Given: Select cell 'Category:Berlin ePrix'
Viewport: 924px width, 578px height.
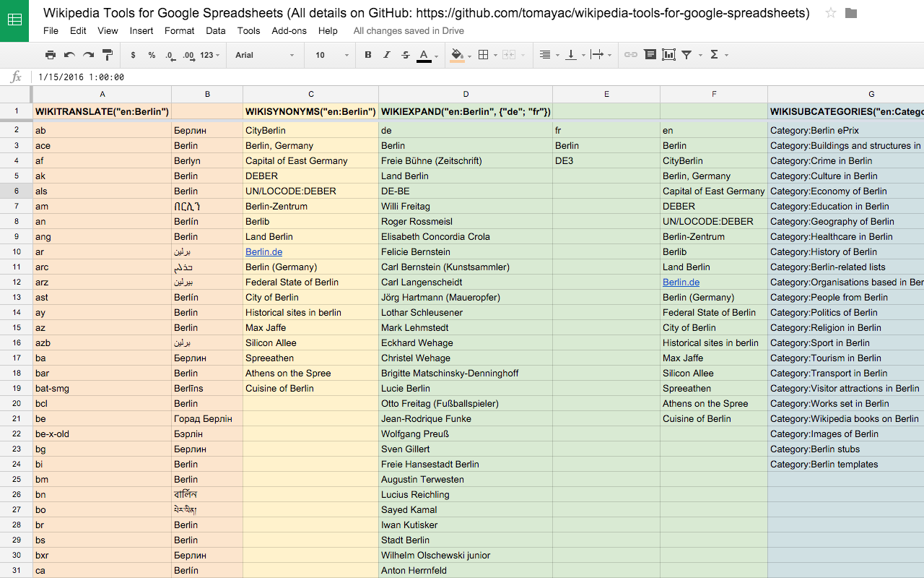Looking at the screenshot, I should tap(846, 131).
